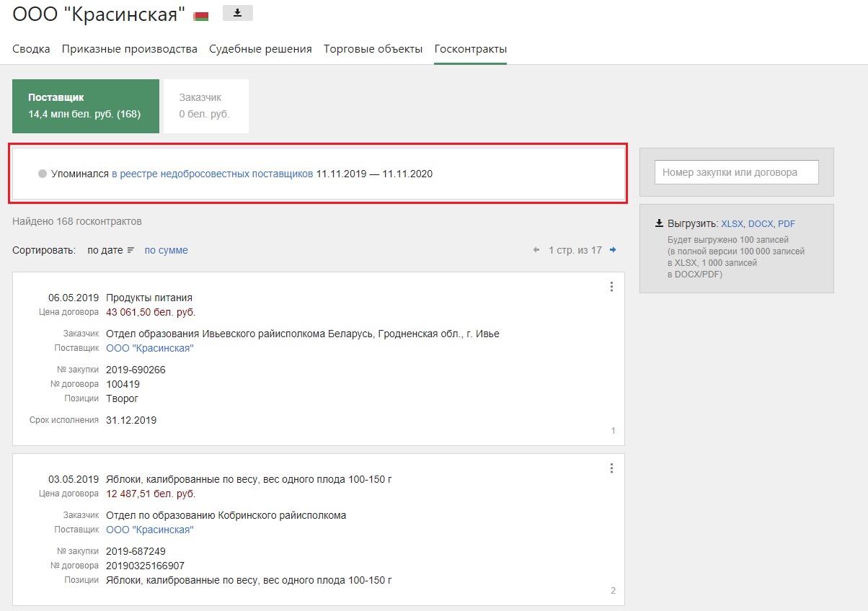Screen dimensions: 868x611
Task: Click the contract price 43 061,50 бел. руб.
Action: tap(151, 312)
